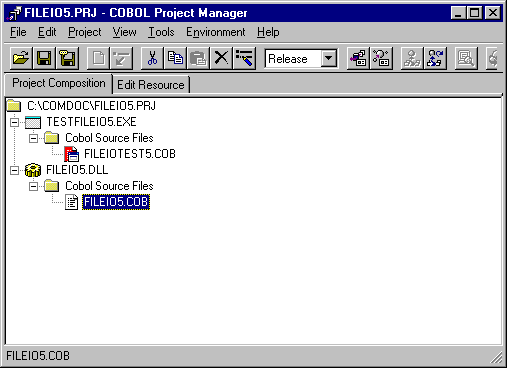Open the Edit menu
Viewport: 507px width, 368px height.
coord(47,32)
